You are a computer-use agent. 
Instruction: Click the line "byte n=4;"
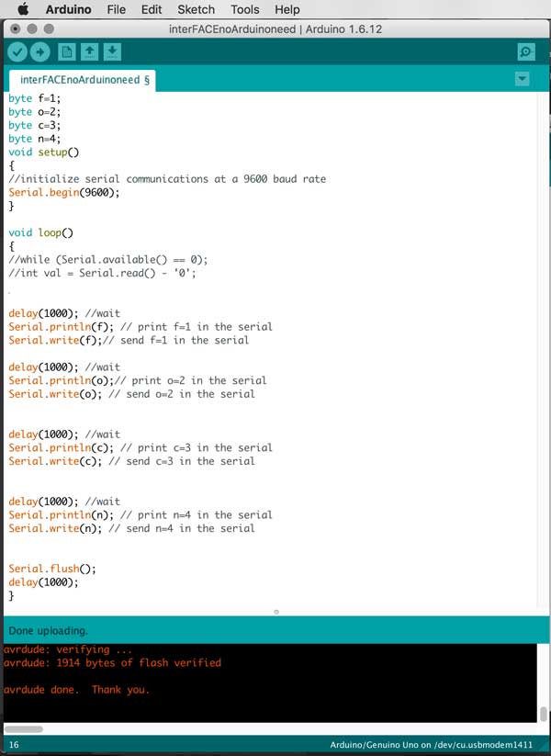click(x=35, y=139)
